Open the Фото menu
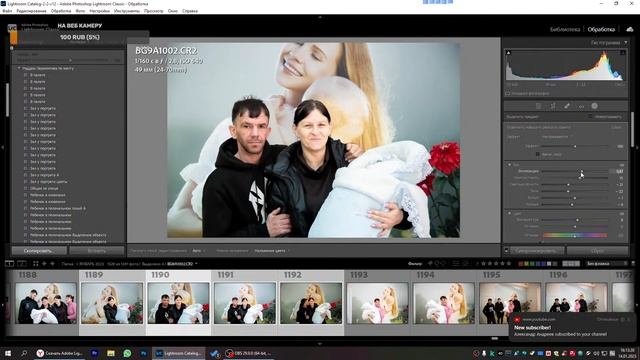Viewport: 640px width, 360px height. [x=80, y=11]
